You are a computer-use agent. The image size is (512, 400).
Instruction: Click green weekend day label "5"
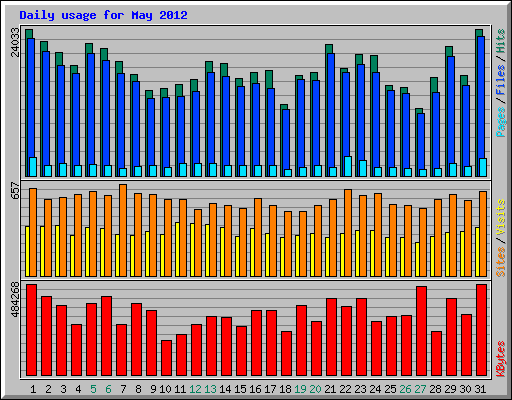click(x=93, y=389)
